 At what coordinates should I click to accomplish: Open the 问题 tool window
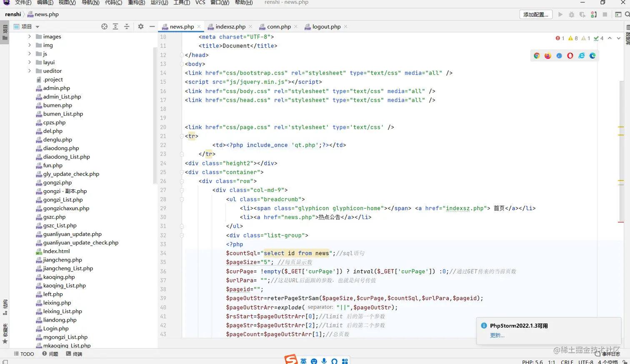50,354
